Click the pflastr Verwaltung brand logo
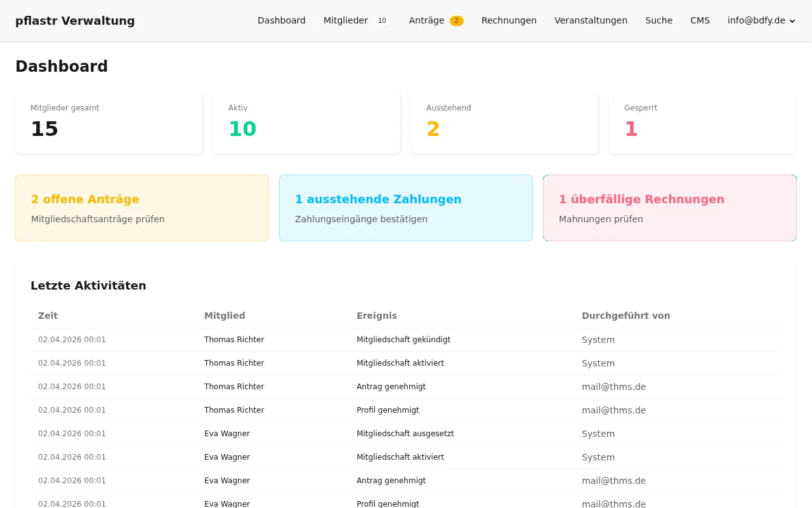Image resolution: width=812 pixels, height=508 pixels. [x=75, y=20]
